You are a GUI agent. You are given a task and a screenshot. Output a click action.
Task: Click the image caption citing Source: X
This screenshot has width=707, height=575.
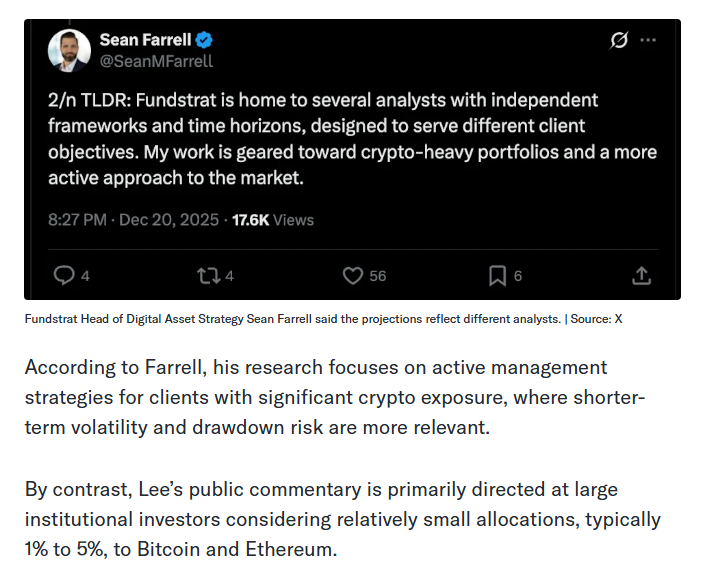coord(323,318)
